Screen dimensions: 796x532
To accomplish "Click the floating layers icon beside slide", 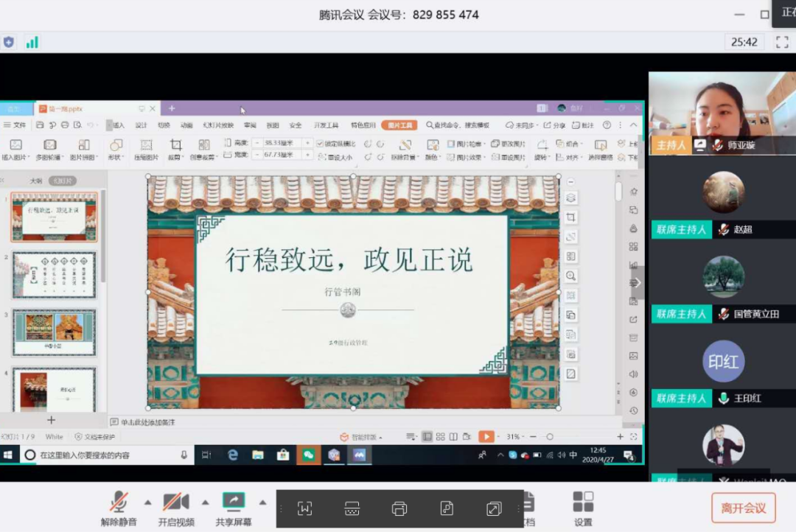I will point(570,198).
